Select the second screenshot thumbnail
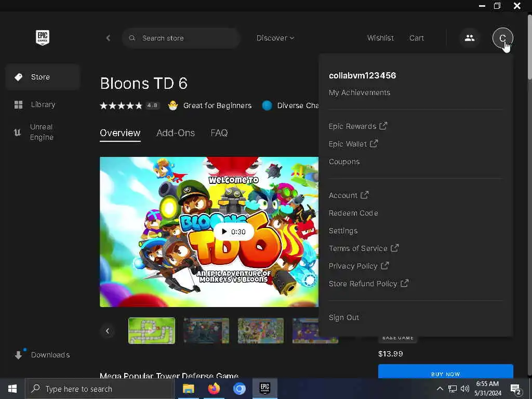The image size is (532, 399). pos(206,331)
